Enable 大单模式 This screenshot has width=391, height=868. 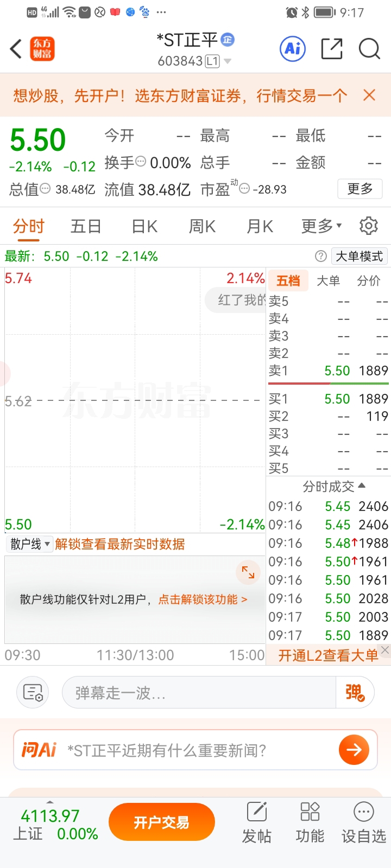point(360,256)
